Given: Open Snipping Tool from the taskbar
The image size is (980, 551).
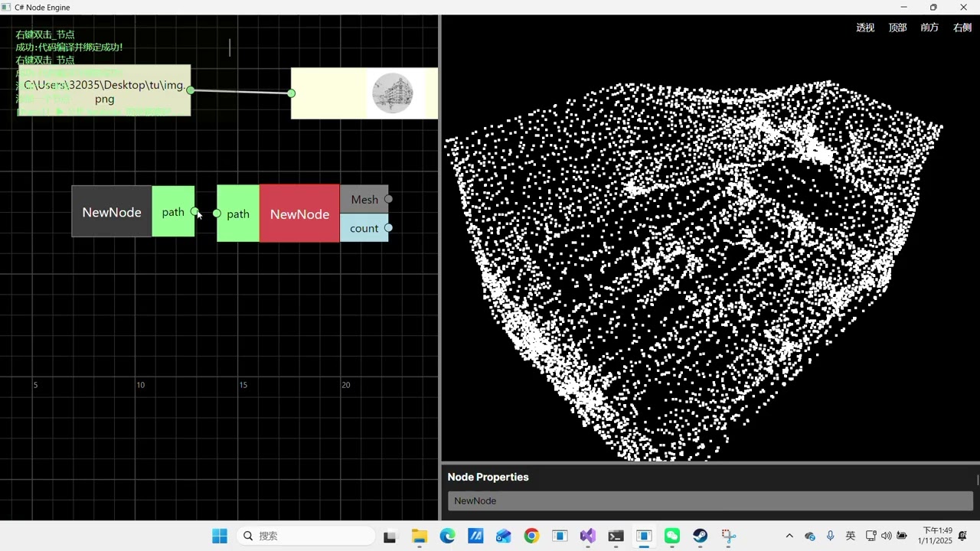Looking at the screenshot, I should click(728, 536).
